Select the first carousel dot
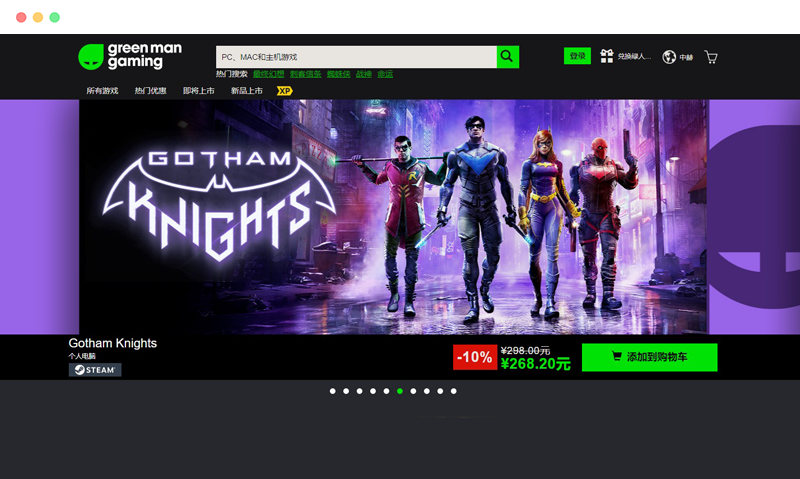Screen dimensions: 800x479 click(333, 391)
